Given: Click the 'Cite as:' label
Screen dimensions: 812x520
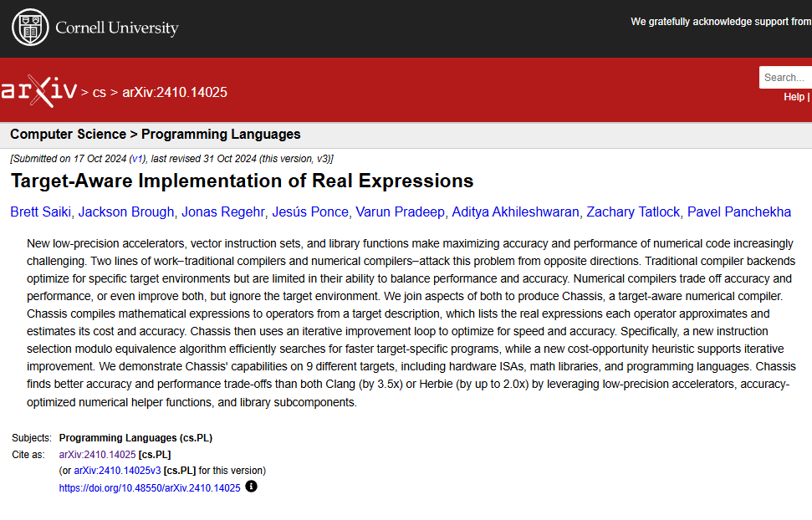Looking at the screenshot, I should pyautogui.click(x=28, y=455).
